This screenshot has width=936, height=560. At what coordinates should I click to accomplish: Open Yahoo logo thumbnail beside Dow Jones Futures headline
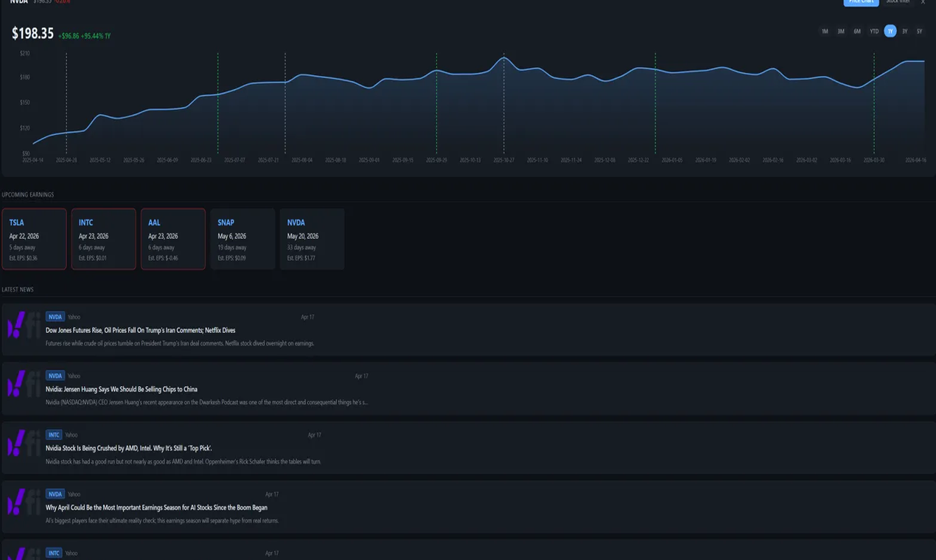(x=24, y=325)
